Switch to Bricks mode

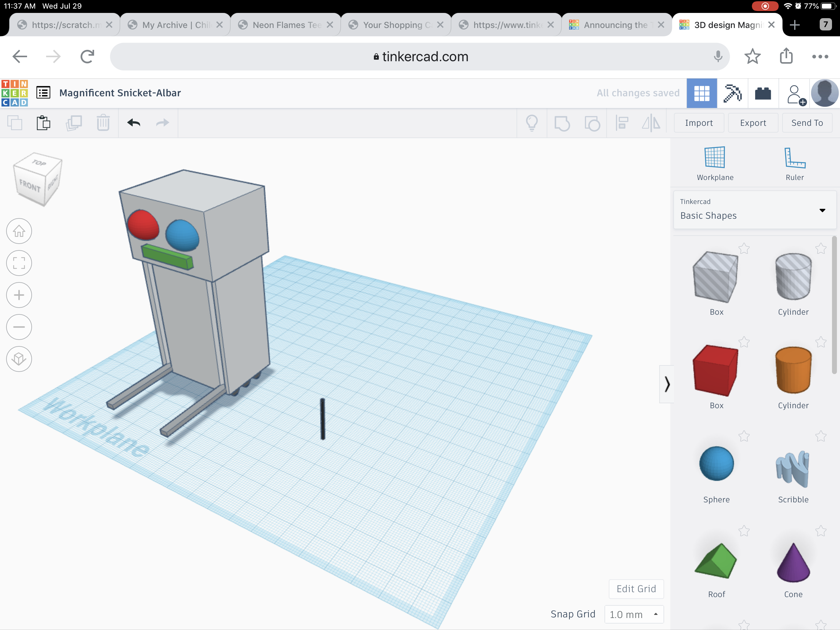[763, 94]
